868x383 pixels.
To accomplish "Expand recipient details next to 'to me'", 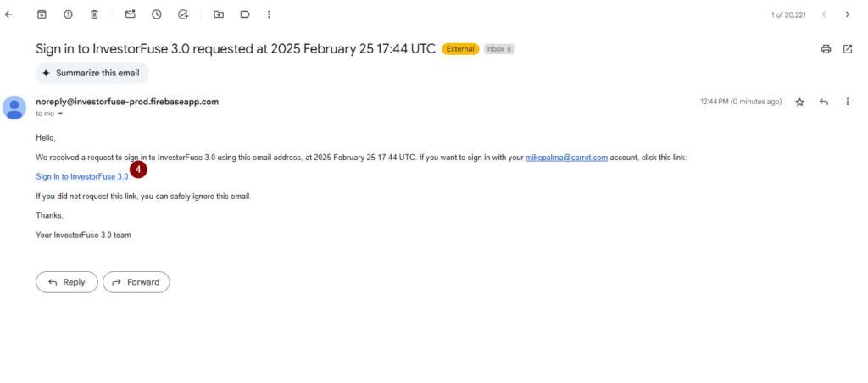I will tap(60, 114).
